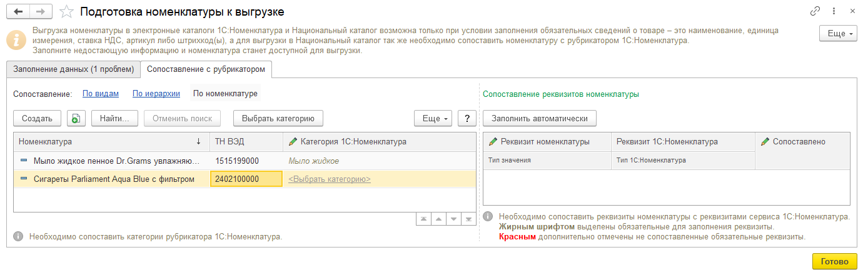Click the ТН ВЭД cell 2402100000
The height and width of the screenshot is (275, 868).
pos(246,179)
